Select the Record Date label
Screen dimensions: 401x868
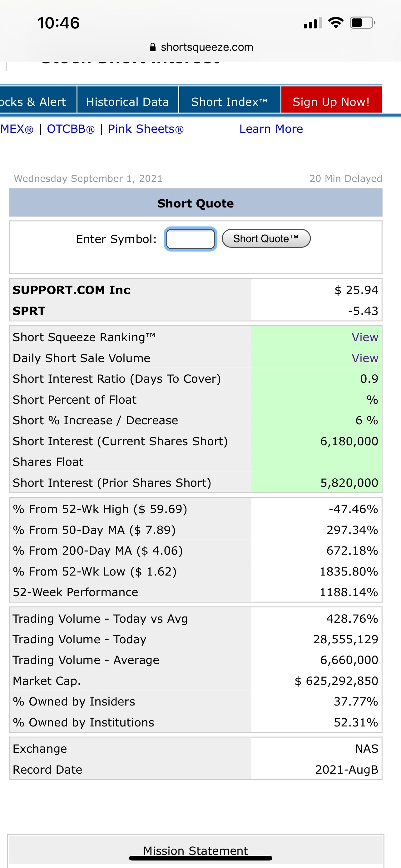[47, 770]
